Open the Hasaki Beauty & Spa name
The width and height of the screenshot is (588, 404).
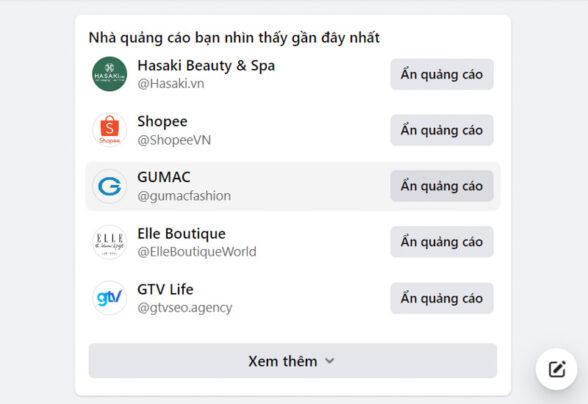pos(206,66)
